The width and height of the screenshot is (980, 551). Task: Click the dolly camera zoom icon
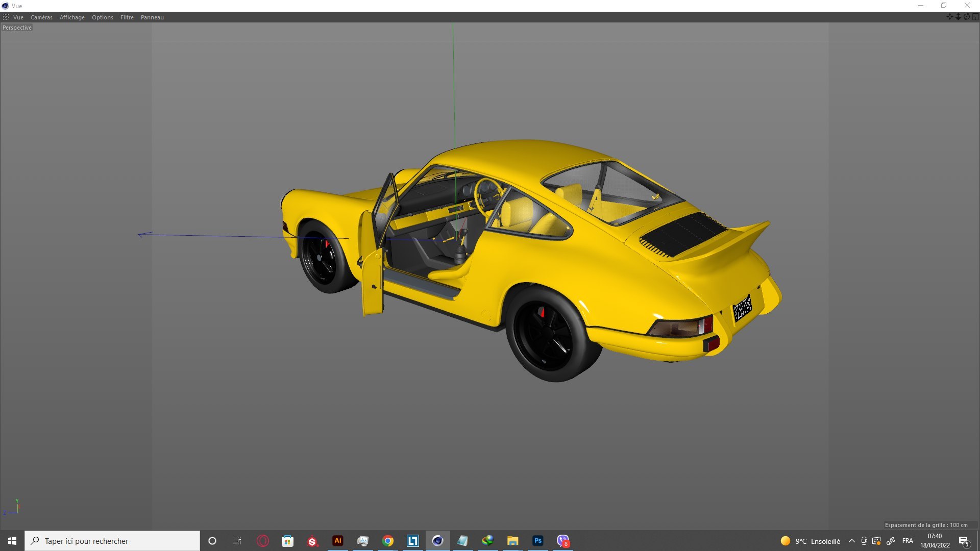(x=958, y=17)
